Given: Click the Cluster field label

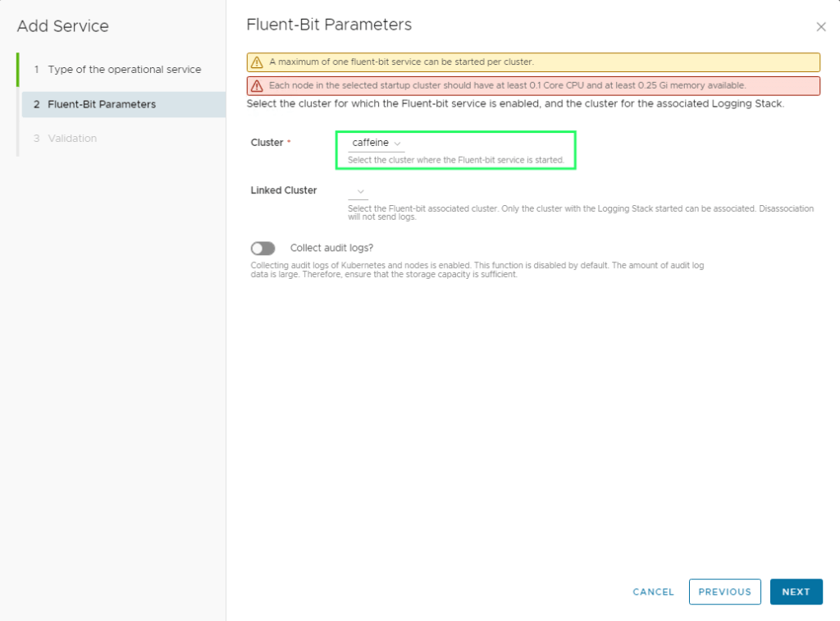Looking at the screenshot, I should tap(267, 143).
